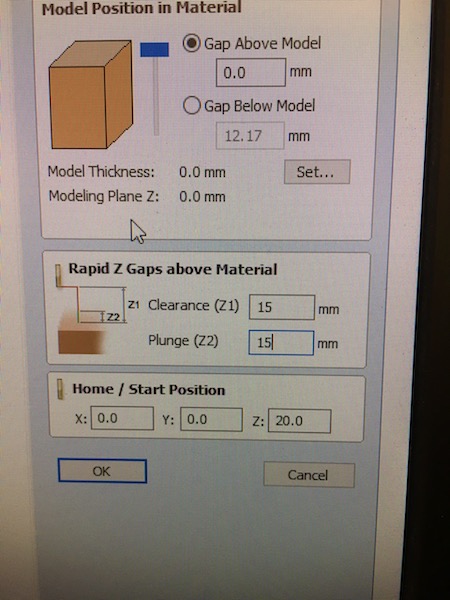The height and width of the screenshot is (600, 450).
Task: Select the Gap Above Model radio button
Action: click(x=191, y=43)
